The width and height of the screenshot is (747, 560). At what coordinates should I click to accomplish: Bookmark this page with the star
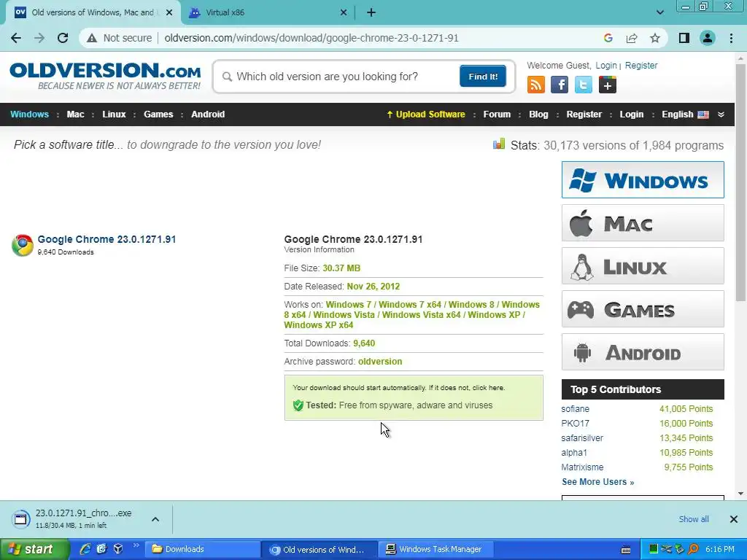pyautogui.click(x=655, y=38)
